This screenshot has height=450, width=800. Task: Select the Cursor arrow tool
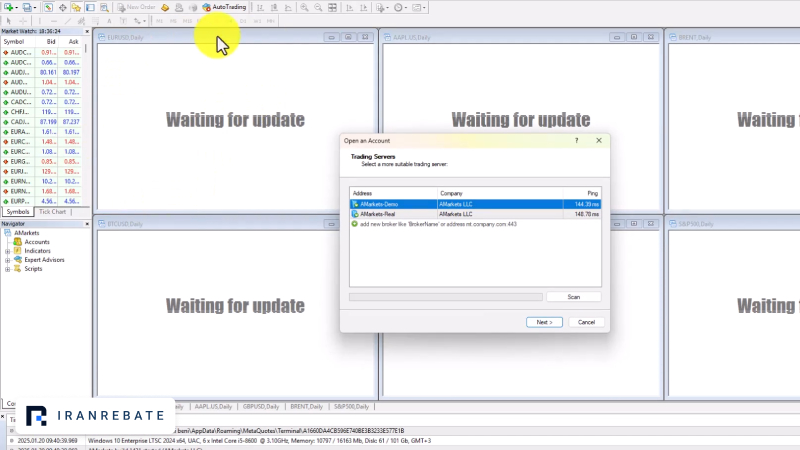[9, 21]
